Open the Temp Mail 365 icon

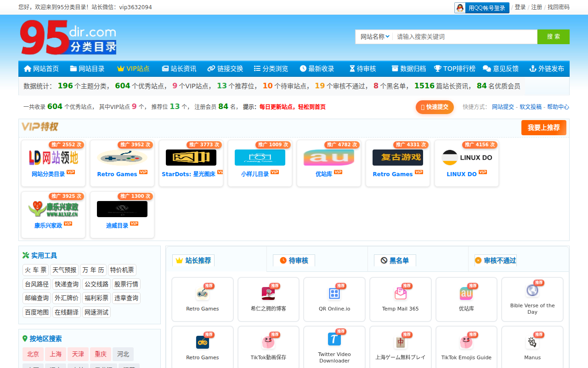[400, 293]
